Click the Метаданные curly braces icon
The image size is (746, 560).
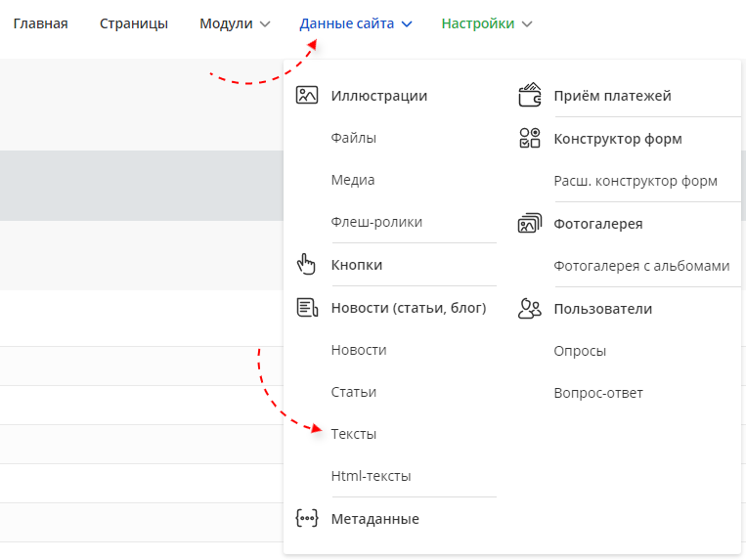click(x=307, y=519)
